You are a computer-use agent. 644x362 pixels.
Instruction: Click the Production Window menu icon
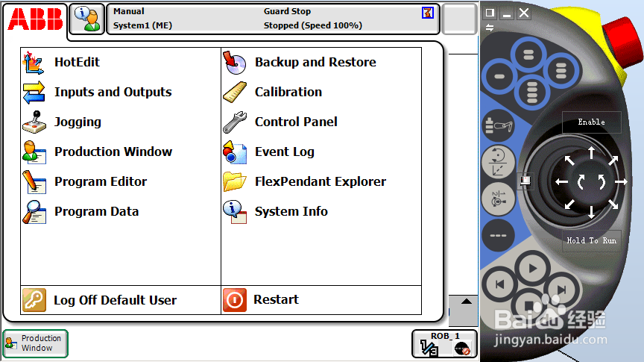click(34, 152)
